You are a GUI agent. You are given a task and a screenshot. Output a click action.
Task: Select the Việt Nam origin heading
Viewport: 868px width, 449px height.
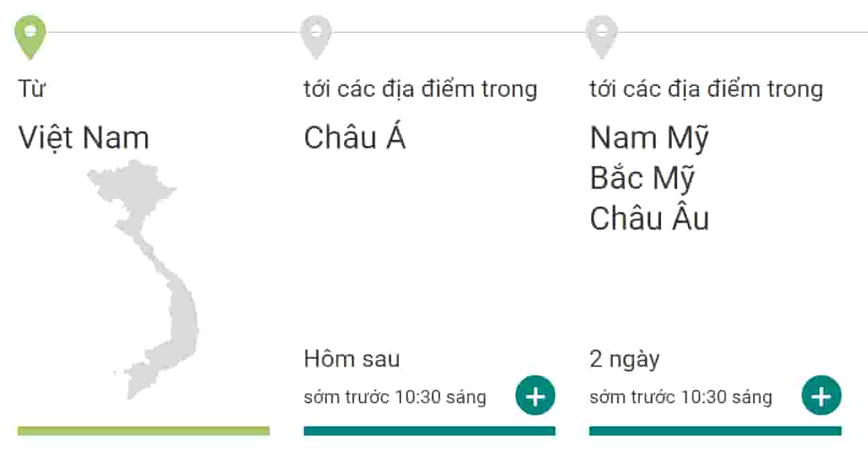point(83,138)
